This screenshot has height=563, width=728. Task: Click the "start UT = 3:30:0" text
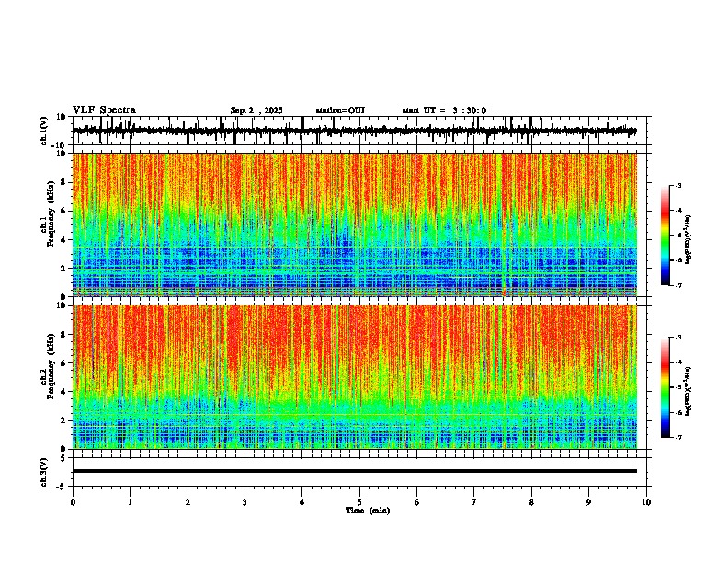[444, 110]
